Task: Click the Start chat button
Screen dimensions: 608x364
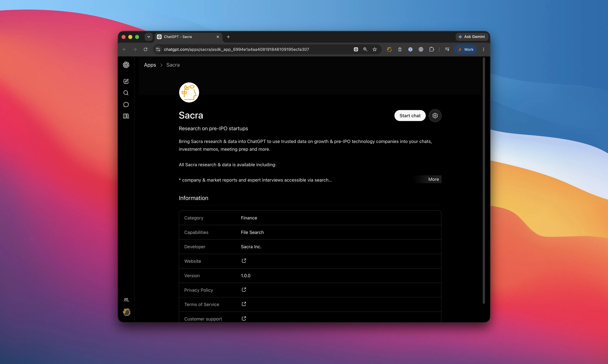Action: point(410,115)
